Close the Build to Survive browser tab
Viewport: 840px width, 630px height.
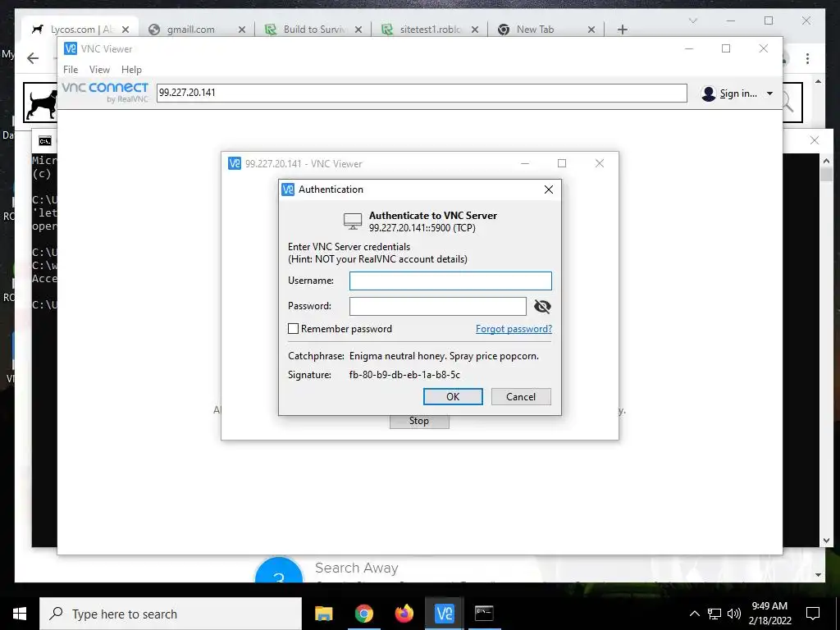pyautogui.click(x=358, y=30)
